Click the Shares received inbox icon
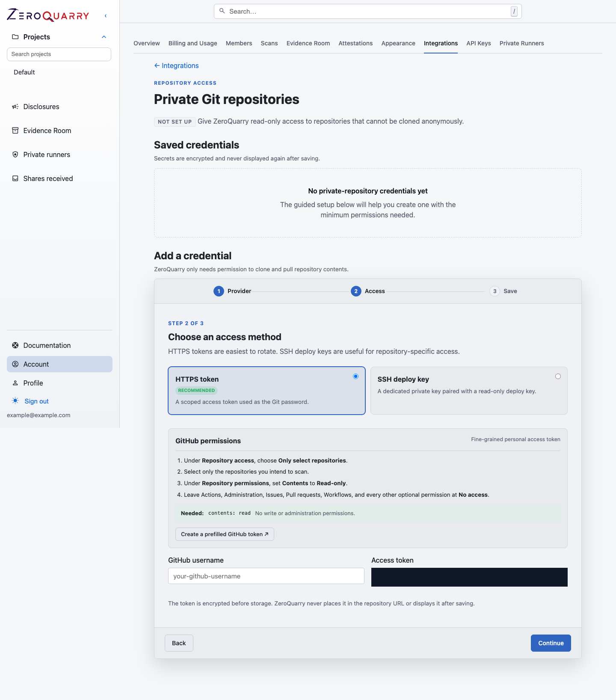This screenshot has width=616, height=700. point(15,178)
